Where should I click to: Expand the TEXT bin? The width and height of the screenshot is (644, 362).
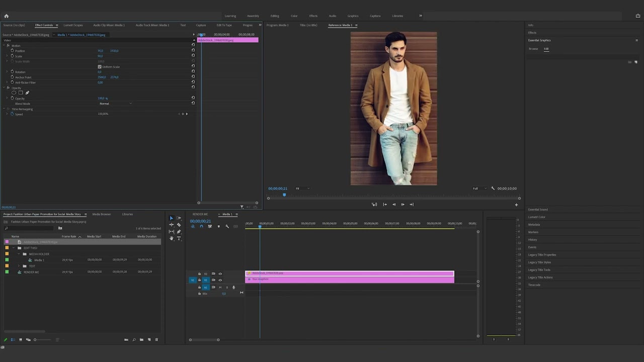point(19,266)
